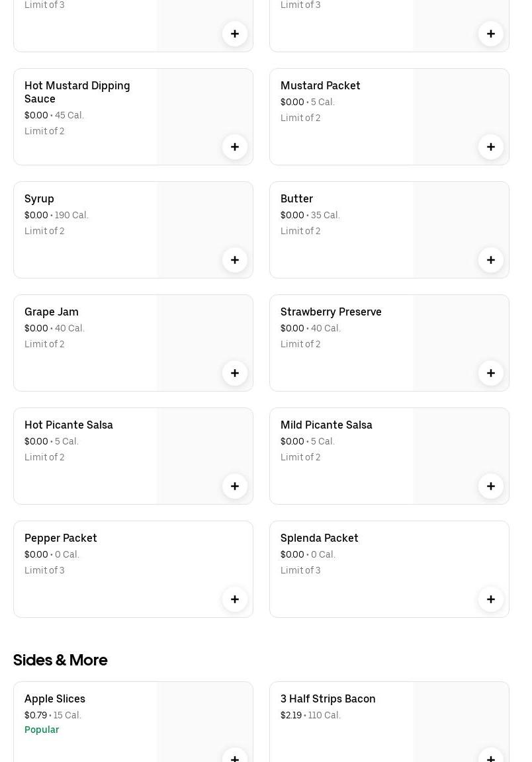
Task: Jump to Sides & More section heading
Action: 60,660
